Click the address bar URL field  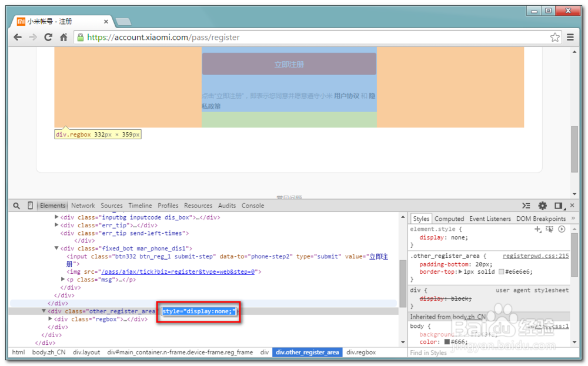point(317,37)
